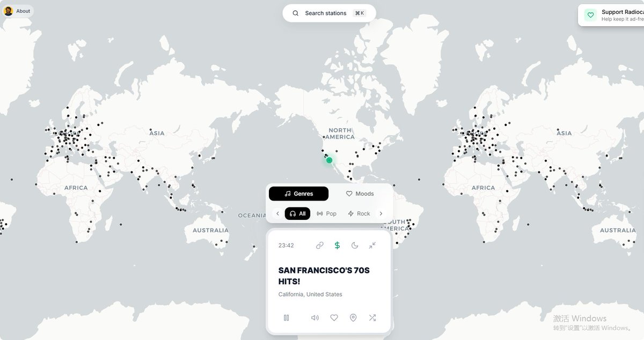Minimize the player card
The height and width of the screenshot is (340, 644).
coord(372,245)
